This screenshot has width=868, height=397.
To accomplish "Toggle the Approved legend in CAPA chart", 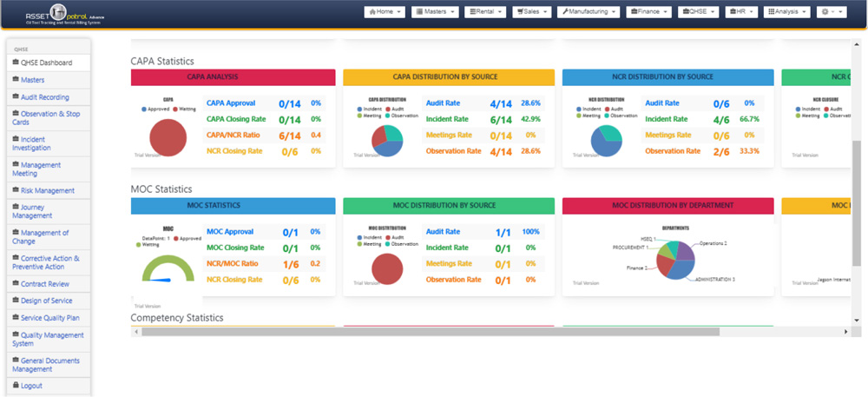I will 157,109.
